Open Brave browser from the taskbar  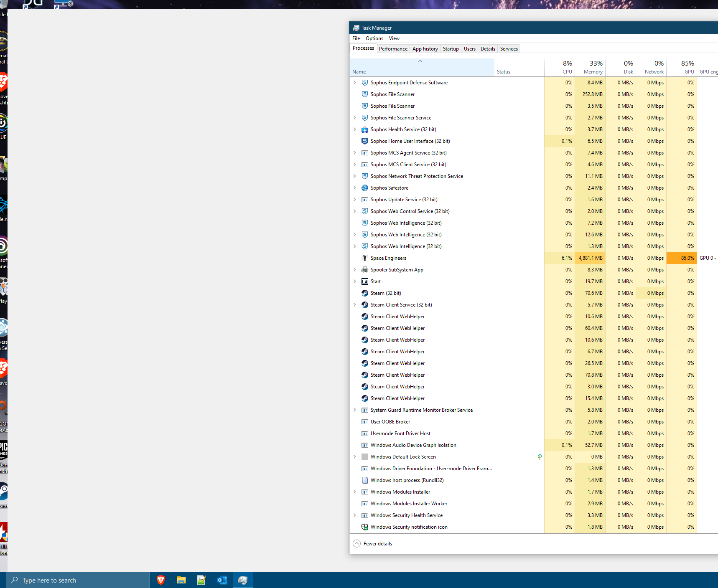[x=161, y=580]
